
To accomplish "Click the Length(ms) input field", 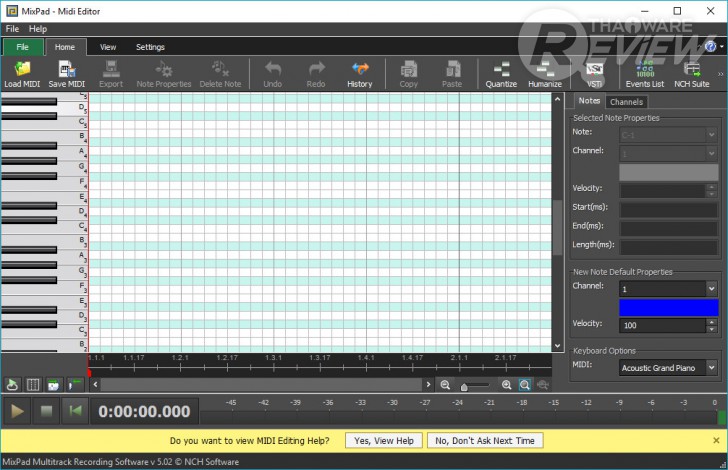I will 669,247.
